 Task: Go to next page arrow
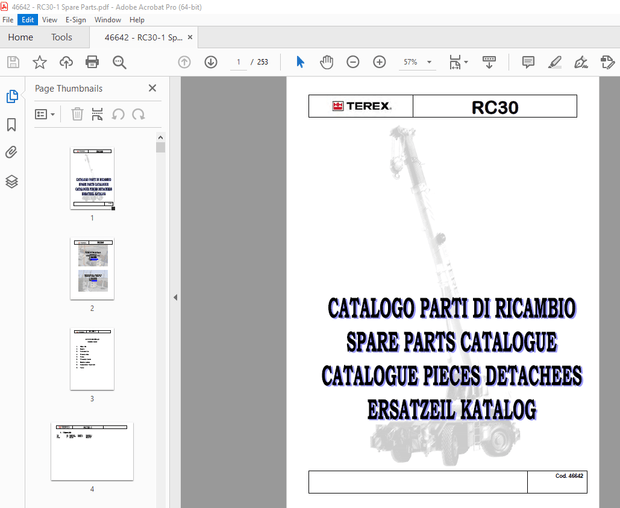pyautogui.click(x=211, y=62)
